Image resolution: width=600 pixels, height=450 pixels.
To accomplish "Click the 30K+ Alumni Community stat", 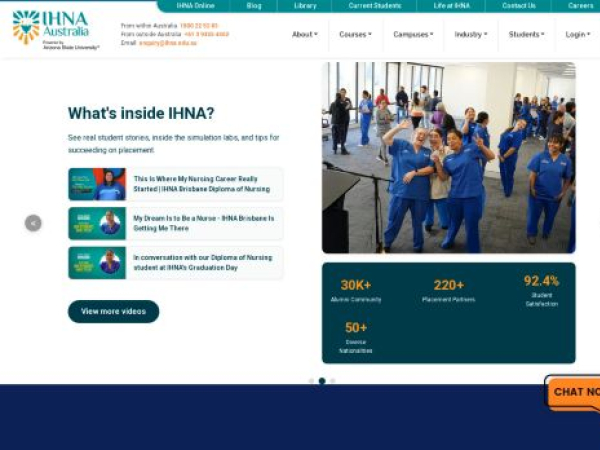I will (x=356, y=290).
